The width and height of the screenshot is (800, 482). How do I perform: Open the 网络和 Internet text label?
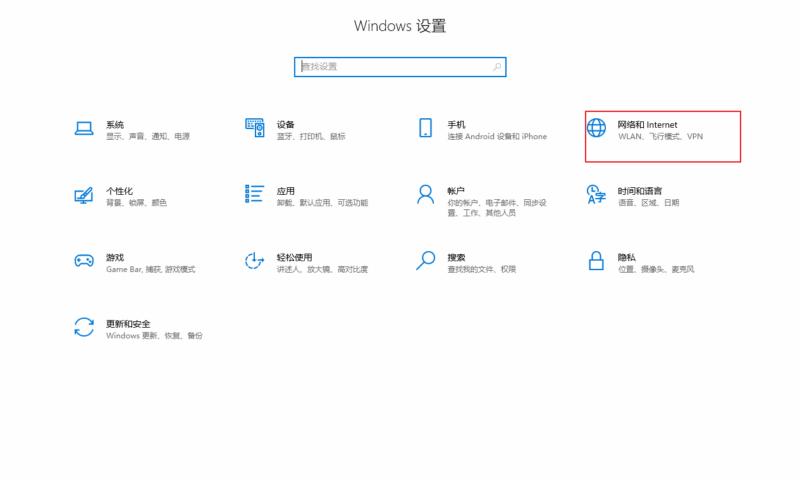point(647,124)
